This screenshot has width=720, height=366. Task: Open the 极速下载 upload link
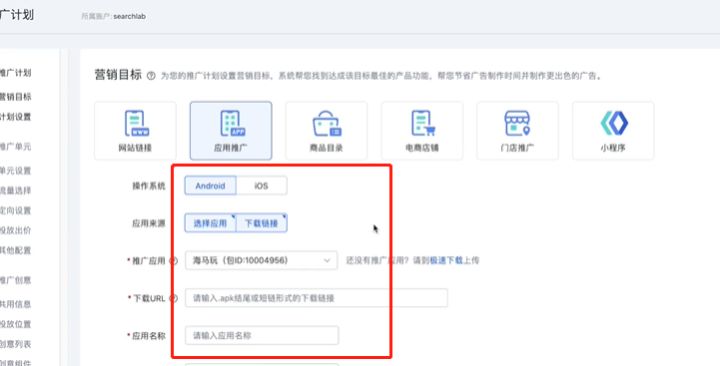point(446,260)
